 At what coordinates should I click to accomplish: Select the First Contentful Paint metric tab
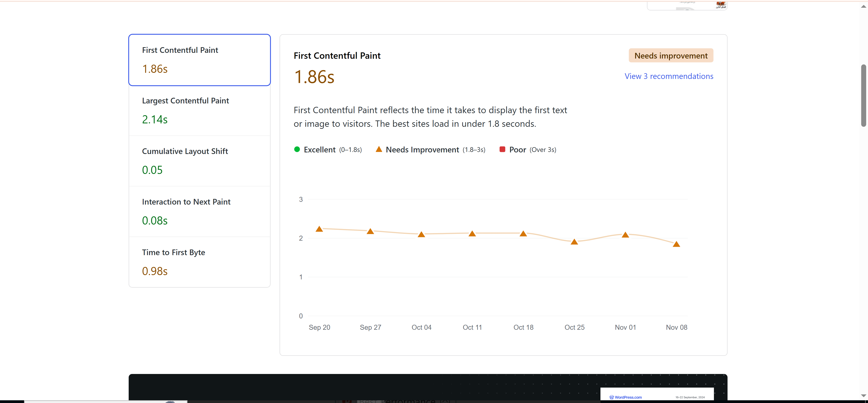(199, 60)
